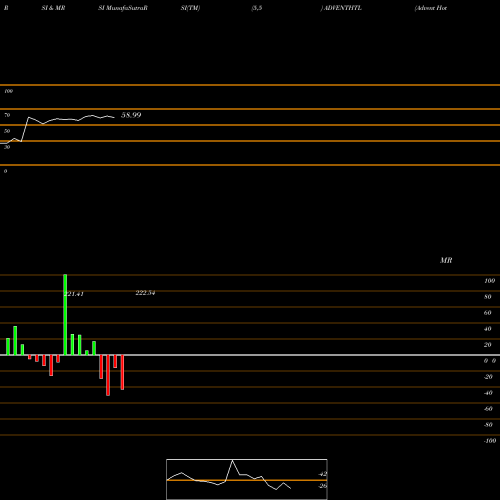The height and width of the screenshot is (500, 500).
Task: Click the MR axis label 80
Action: 488,297
